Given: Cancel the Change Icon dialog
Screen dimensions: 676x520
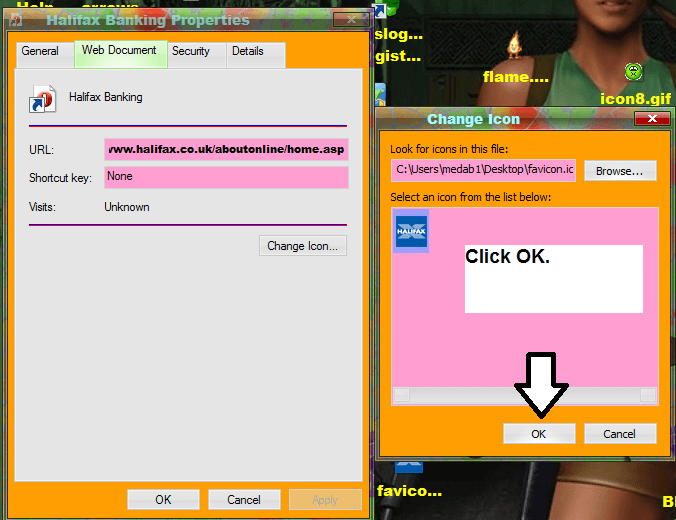Looking at the screenshot, I should tap(620, 434).
